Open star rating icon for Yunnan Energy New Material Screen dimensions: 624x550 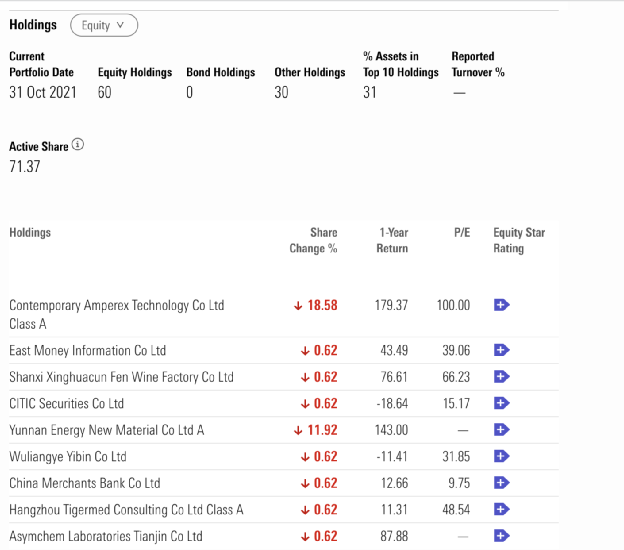(x=502, y=430)
